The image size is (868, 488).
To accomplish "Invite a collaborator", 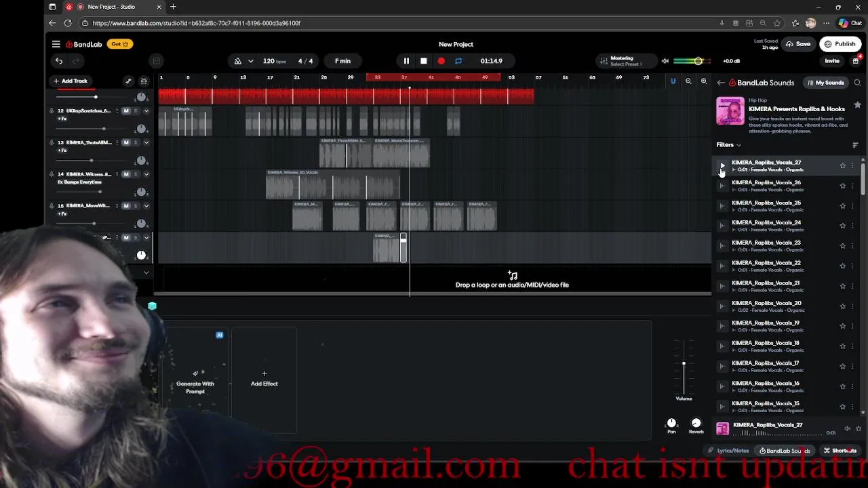I will coord(832,61).
